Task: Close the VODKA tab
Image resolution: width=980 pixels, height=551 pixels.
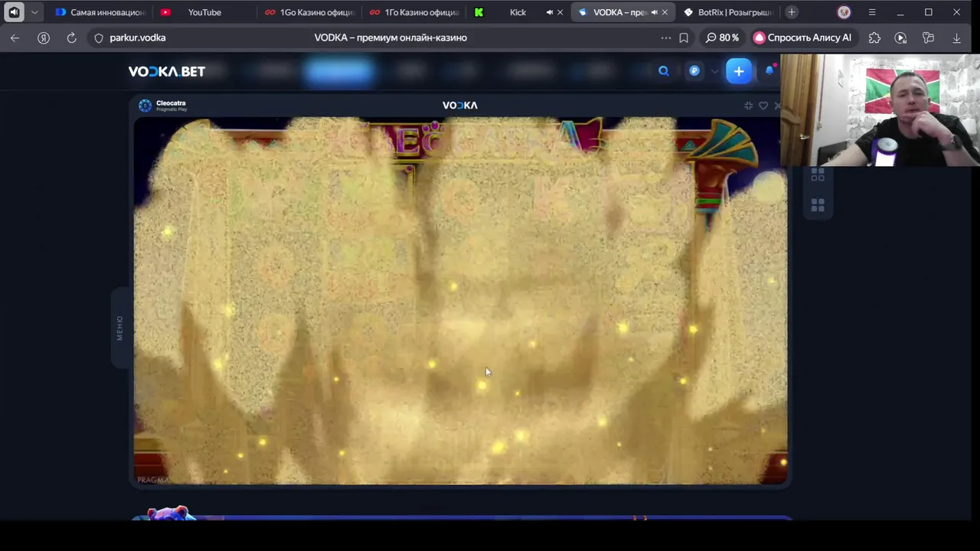Action: coord(665,12)
